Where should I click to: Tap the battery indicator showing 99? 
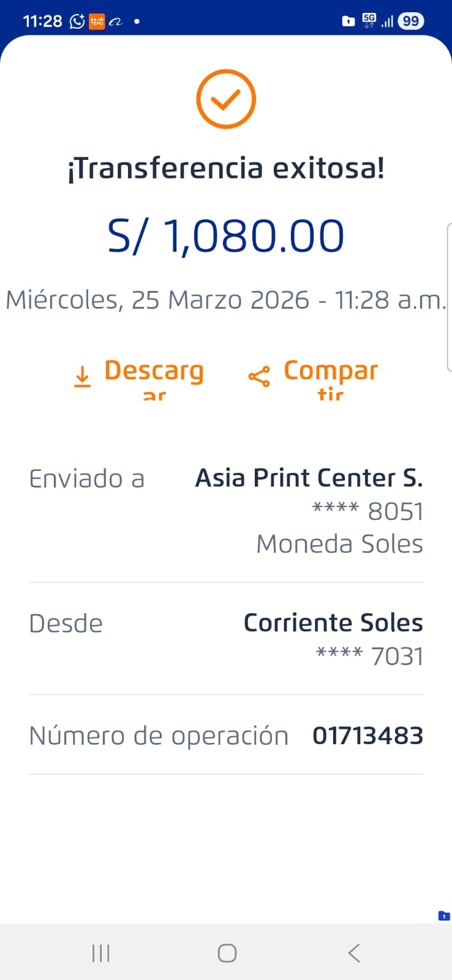tap(410, 21)
